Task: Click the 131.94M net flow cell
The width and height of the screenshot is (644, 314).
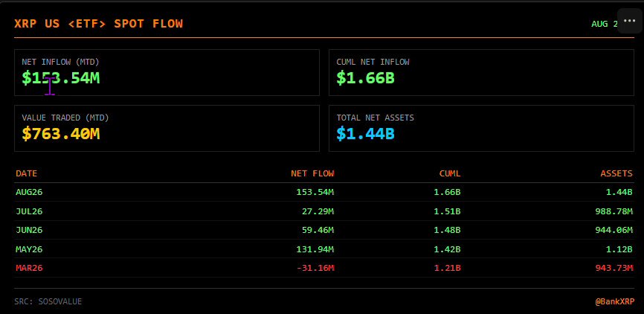Action: pyautogui.click(x=315, y=249)
